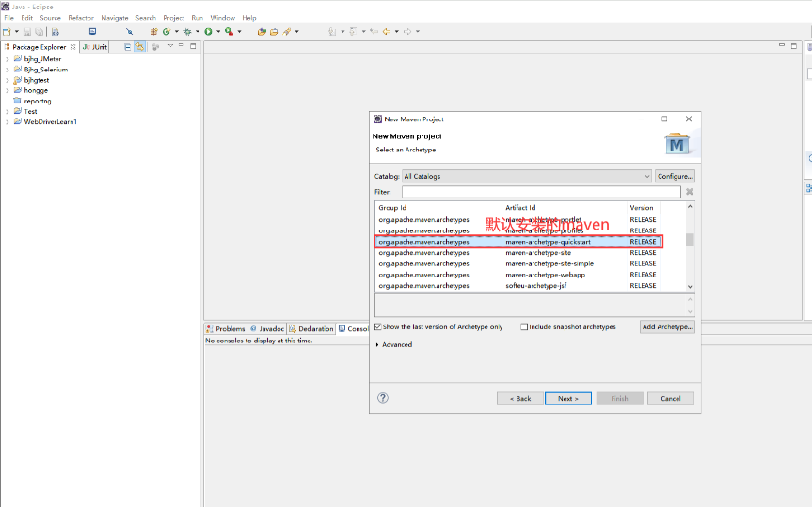Click the Search flashlight toolbar icon

coord(286,32)
